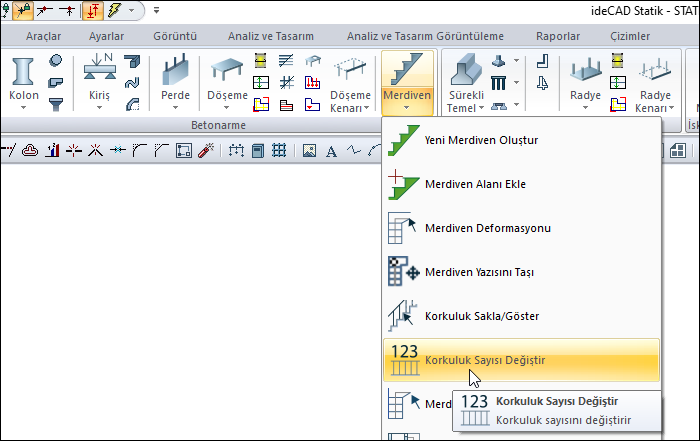Expand the Döşeme dropdown arrow

click(x=226, y=108)
